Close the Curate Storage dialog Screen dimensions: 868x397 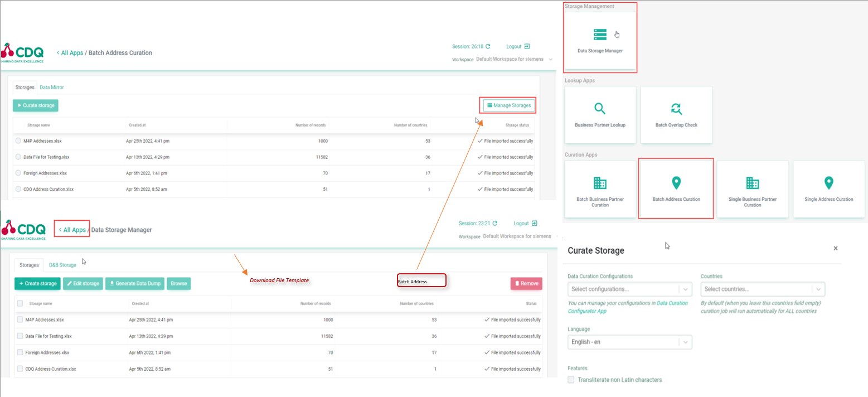pos(835,249)
